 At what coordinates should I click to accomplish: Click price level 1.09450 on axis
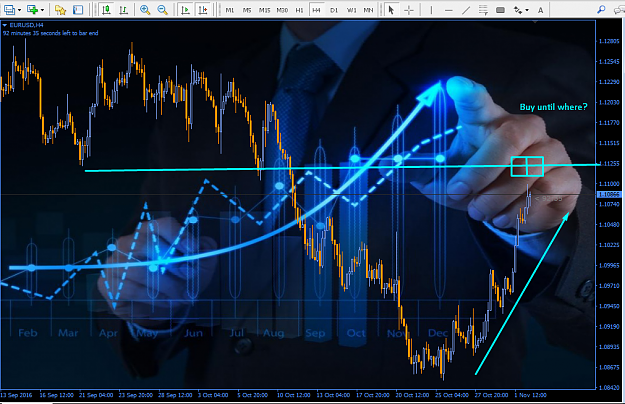click(x=610, y=306)
